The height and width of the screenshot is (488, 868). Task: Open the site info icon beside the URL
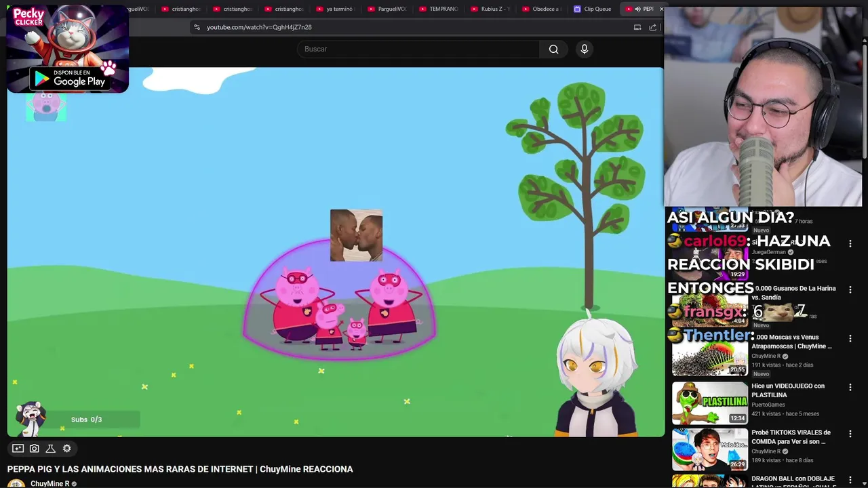pyautogui.click(x=197, y=27)
